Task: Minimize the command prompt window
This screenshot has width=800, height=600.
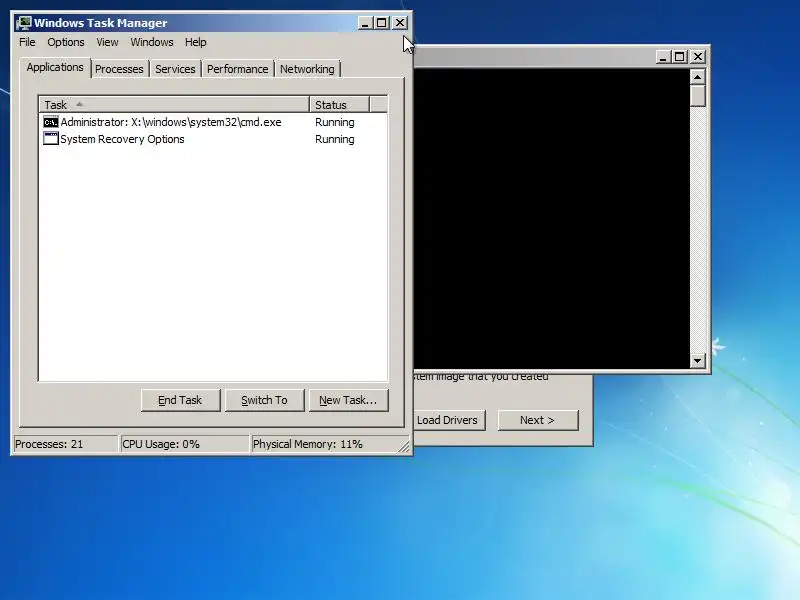Action: 663,57
